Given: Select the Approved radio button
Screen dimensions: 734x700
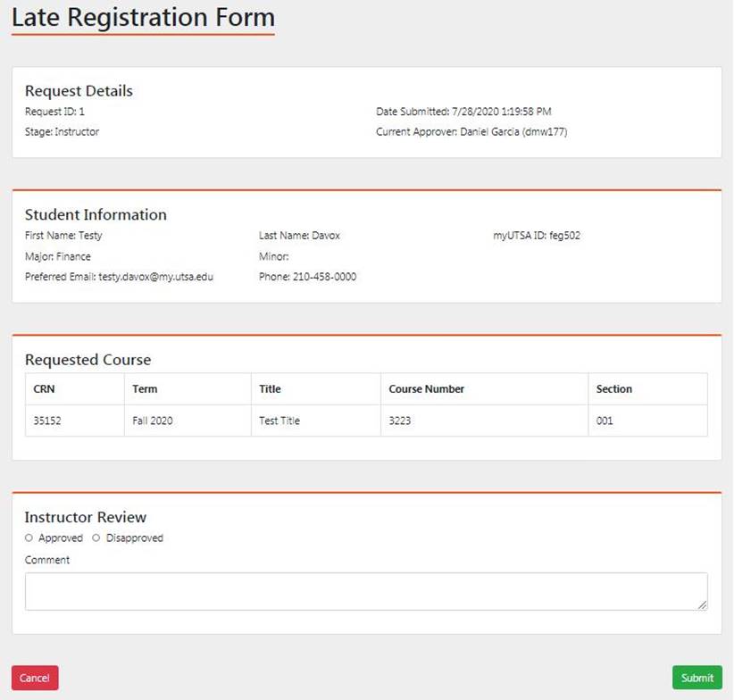Looking at the screenshot, I should click(29, 538).
